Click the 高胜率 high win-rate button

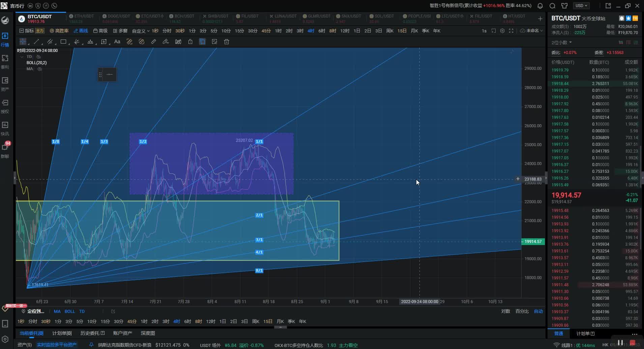click(59, 31)
